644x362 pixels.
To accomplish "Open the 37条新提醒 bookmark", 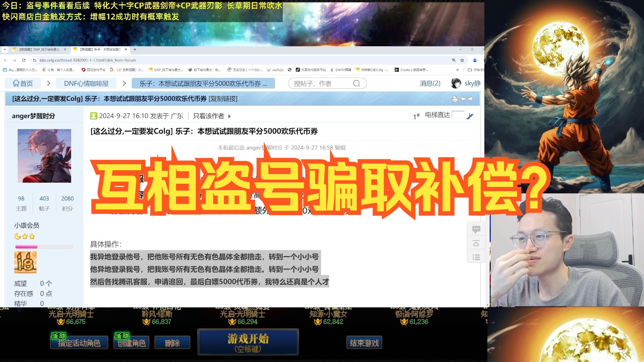I will 127,70.
